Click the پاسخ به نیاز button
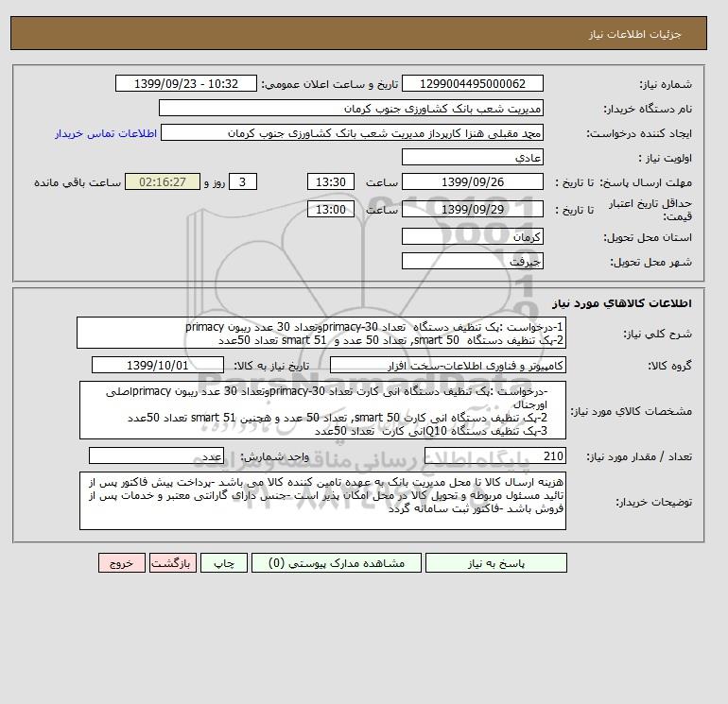 tap(495, 563)
